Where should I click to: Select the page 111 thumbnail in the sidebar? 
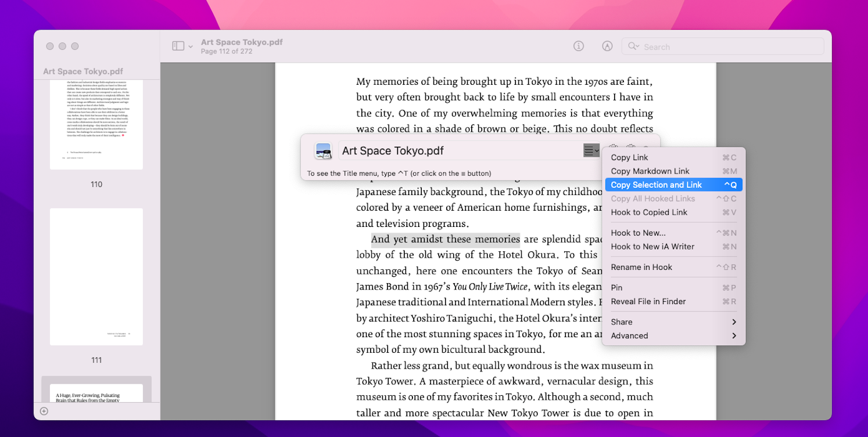click(x=96, y=277)
